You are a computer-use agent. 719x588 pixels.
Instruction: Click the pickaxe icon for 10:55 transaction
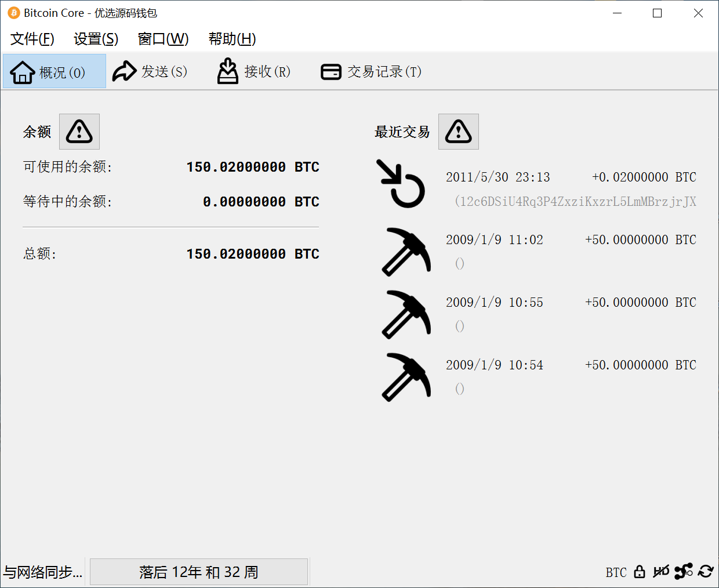point(406,314)
